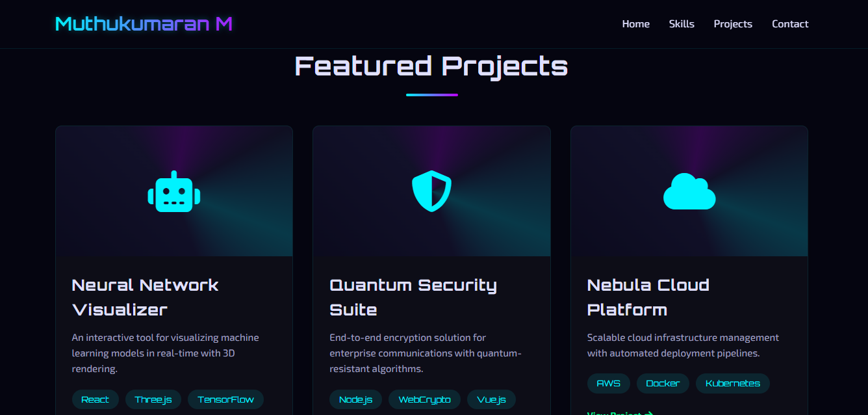Open the Neural Network Visualizer title
868x415 pixels.
pos(145,297)
